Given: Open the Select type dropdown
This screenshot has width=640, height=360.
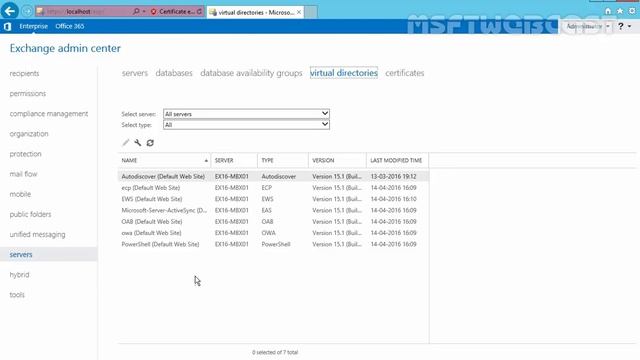Looking at the screenshot, I should pyautogui.click(x=246, y=124).
